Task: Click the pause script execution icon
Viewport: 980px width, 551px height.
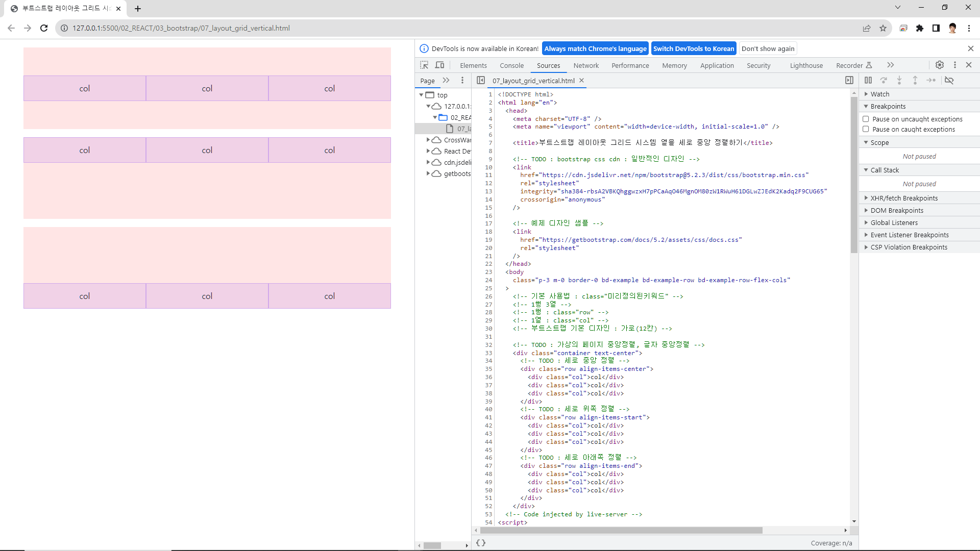Action: 868,81
